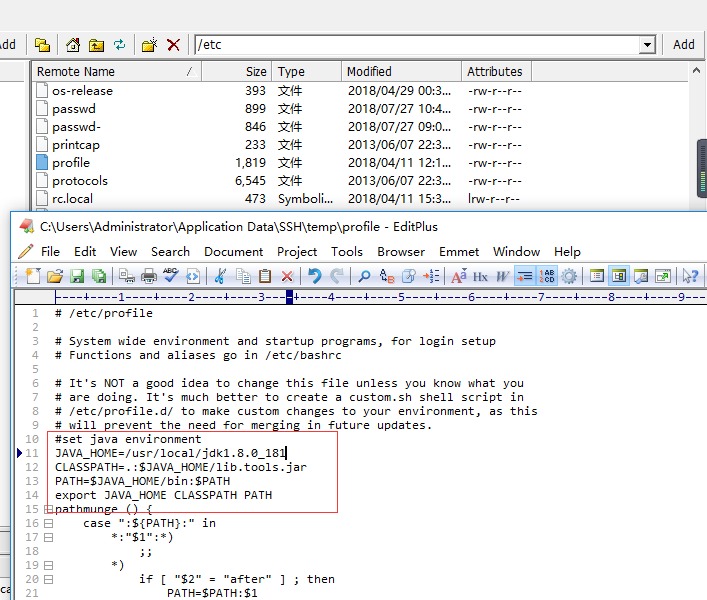Image resolution: width=707 pixels, height=600 pixels.
Task: Collapse the pathmunge fold at line 15
Action: coord(48,509)
